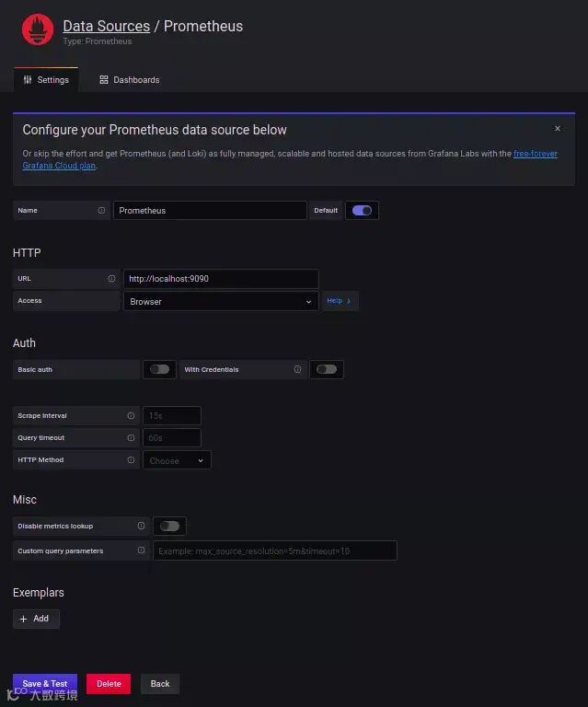
Task: Click the Custom query parameters info icon
Action: pyautogui.click(x=141, y=551)
